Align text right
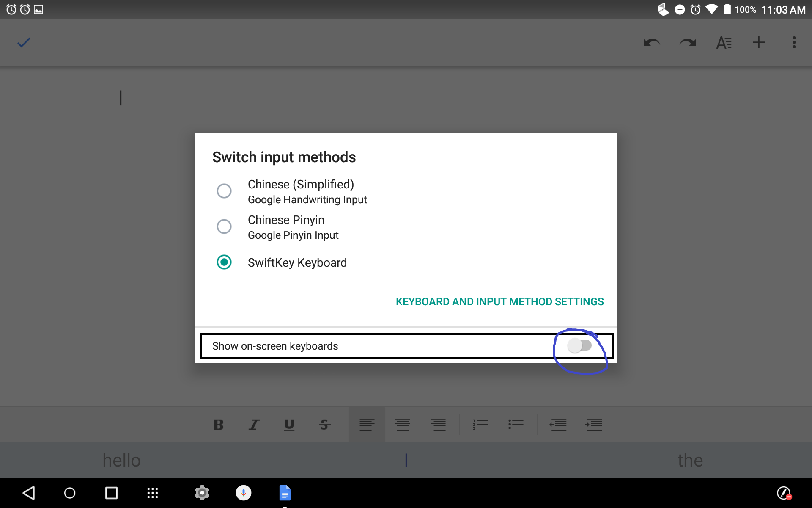This screenshot has height=508, width=812. pos(438,425)
